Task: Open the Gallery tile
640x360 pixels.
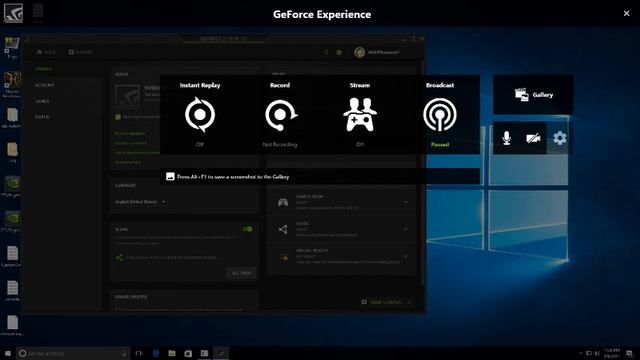Action: pos(533,95)
